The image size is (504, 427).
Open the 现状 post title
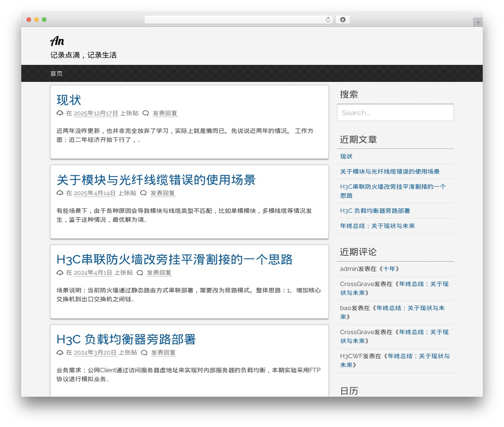coord(69,100)
